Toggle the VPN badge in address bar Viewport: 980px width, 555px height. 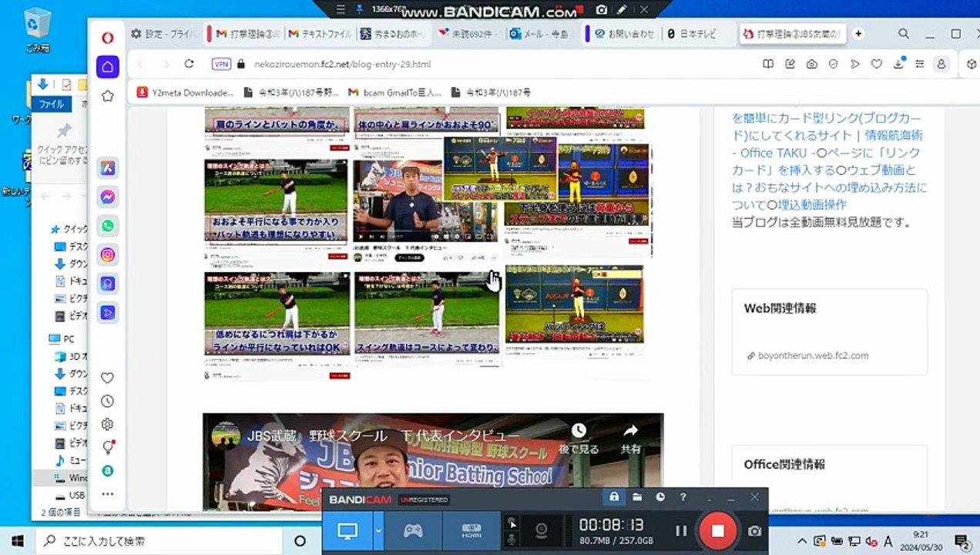(x=222, y=64)
